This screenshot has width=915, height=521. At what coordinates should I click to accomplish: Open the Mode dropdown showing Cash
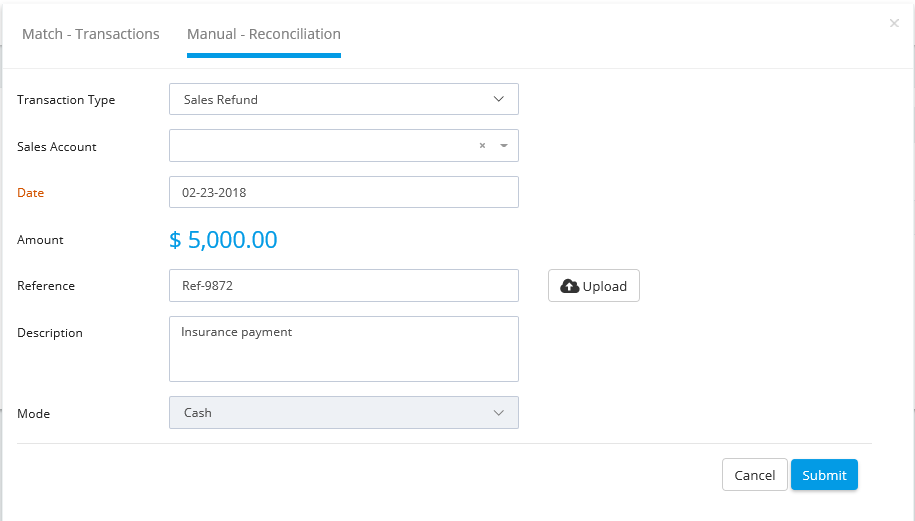click(x=344, y=412)
